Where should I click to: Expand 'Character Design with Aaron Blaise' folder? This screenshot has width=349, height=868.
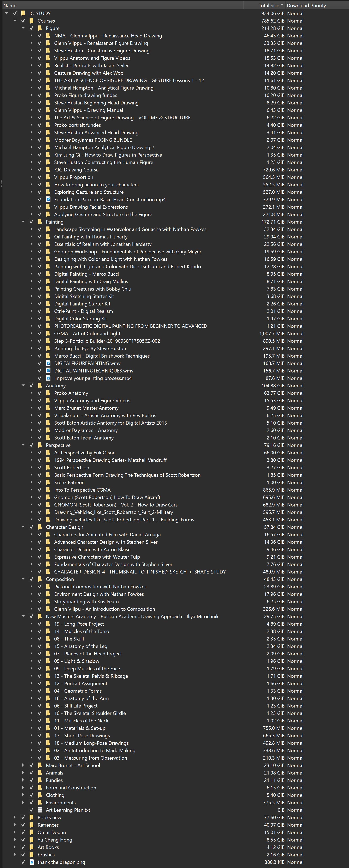(x=31, y=549)
